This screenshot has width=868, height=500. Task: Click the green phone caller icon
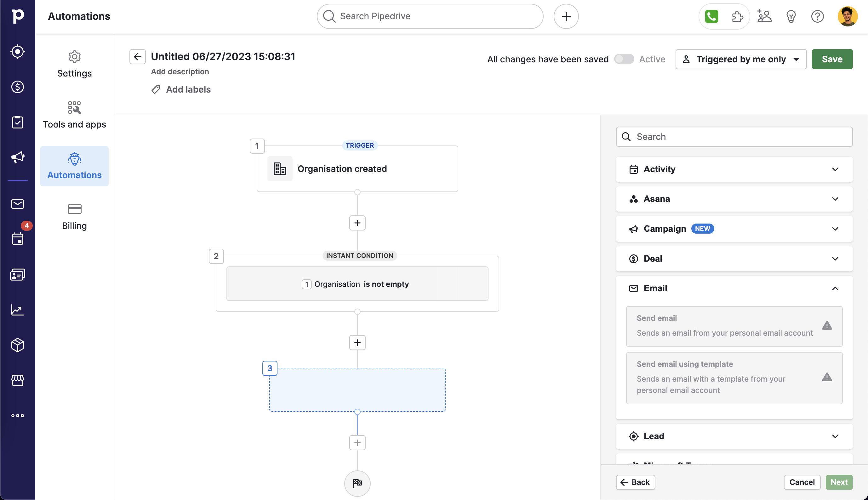pos(711,16)
